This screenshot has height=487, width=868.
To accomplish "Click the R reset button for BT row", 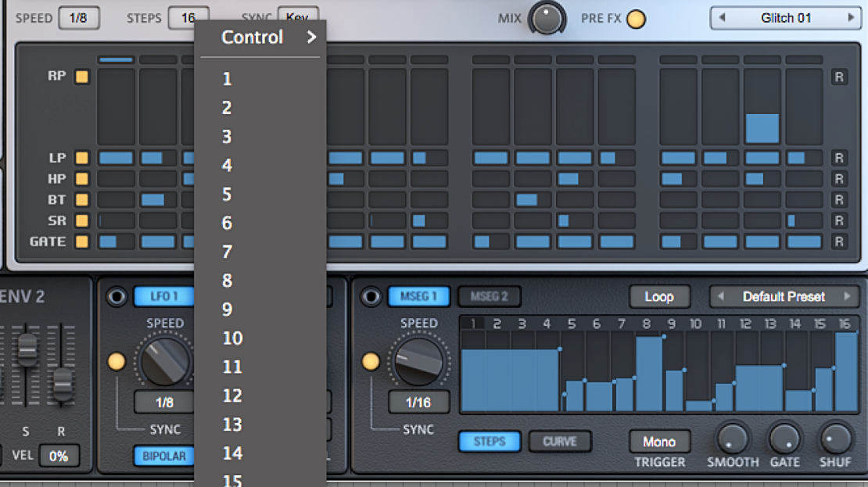I will (x=839, y=200).
